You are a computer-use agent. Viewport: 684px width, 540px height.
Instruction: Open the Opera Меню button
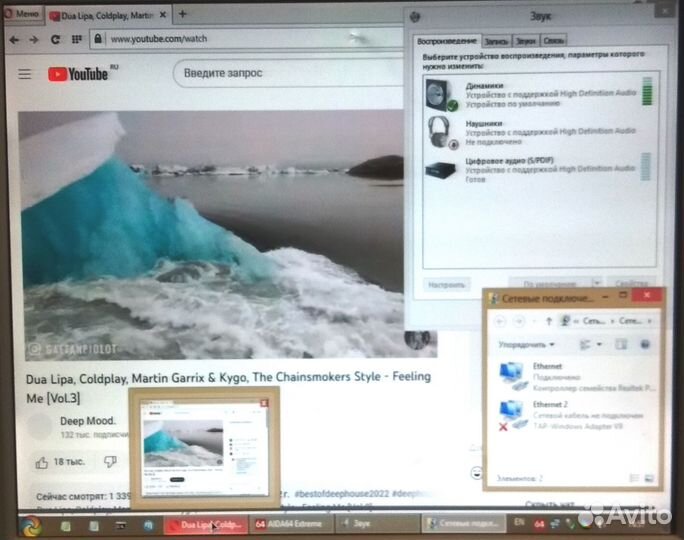click(21, 15)
